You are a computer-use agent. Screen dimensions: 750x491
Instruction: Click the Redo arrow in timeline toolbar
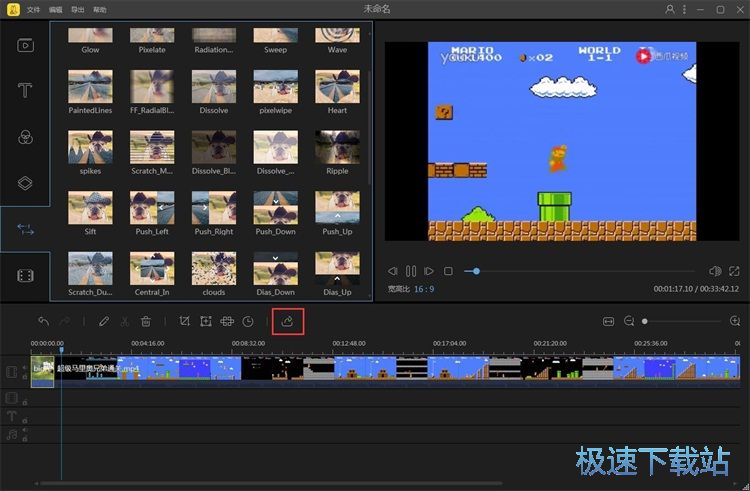tap(65, 321)
